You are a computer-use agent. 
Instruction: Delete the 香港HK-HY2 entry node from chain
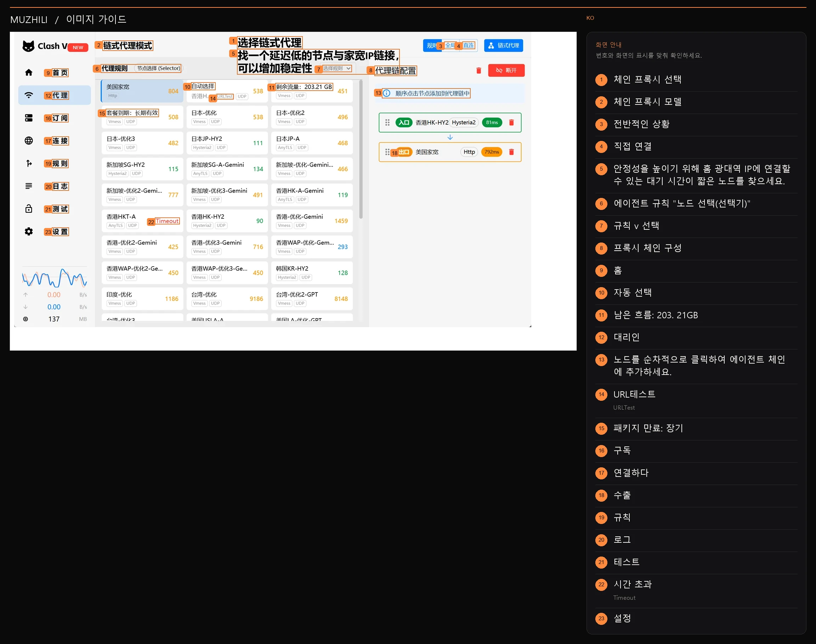click(511, 122)
